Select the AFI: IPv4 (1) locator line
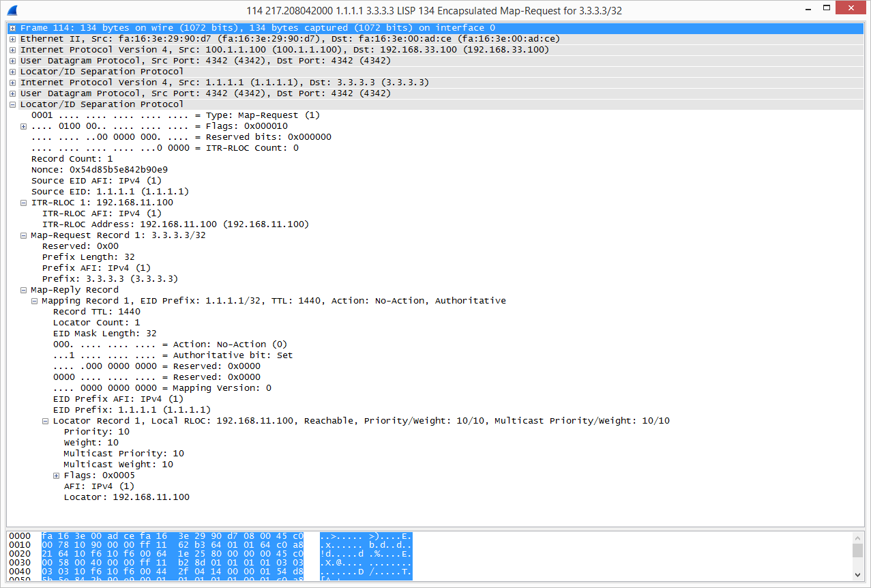Screen dimensions: 871x588 coord(100,486)
